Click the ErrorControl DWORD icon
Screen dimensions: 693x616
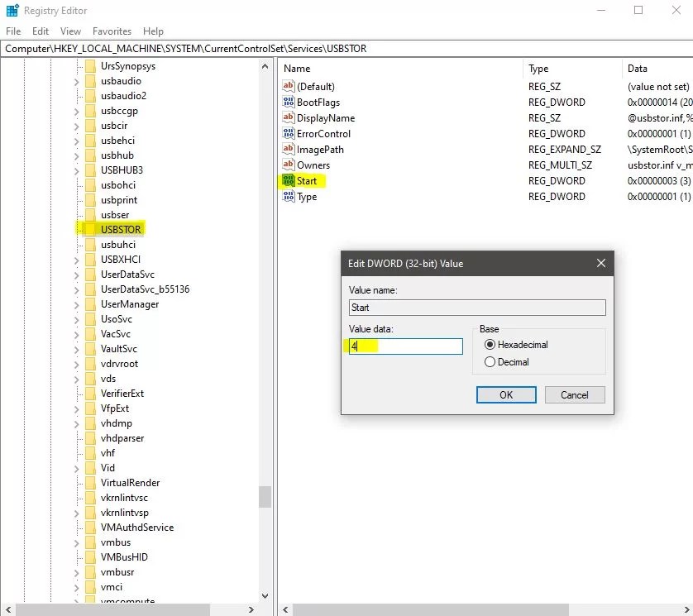tap(288, 133)
